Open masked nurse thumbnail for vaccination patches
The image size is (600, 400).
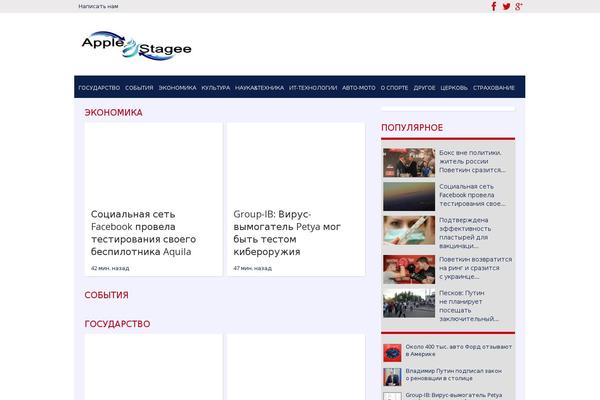click(409, 230)
